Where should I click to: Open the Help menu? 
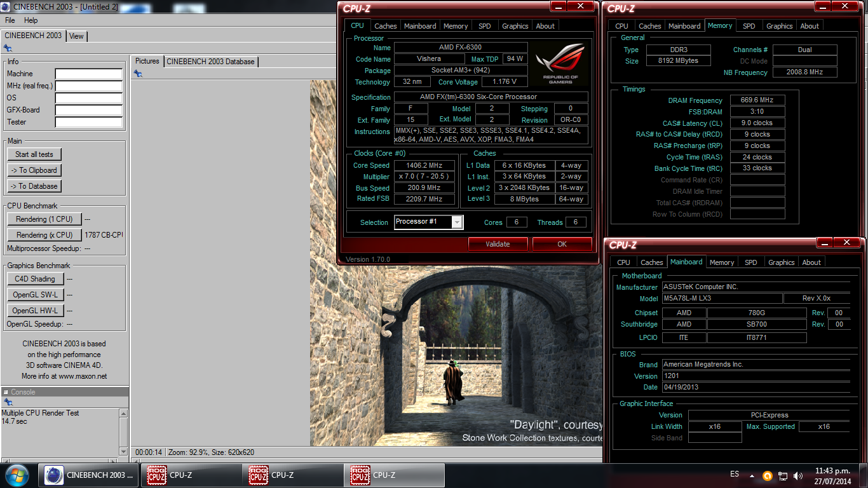(x=31, y=20)
